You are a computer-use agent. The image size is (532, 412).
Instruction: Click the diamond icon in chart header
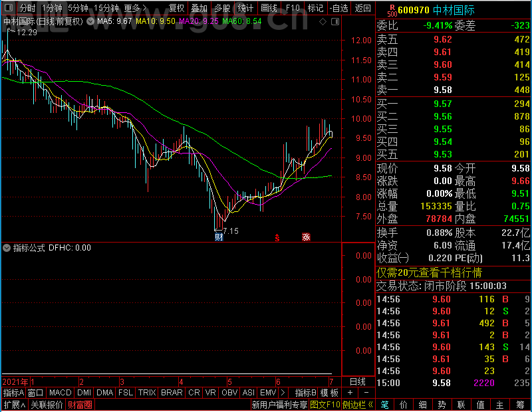tap(323, 22)
